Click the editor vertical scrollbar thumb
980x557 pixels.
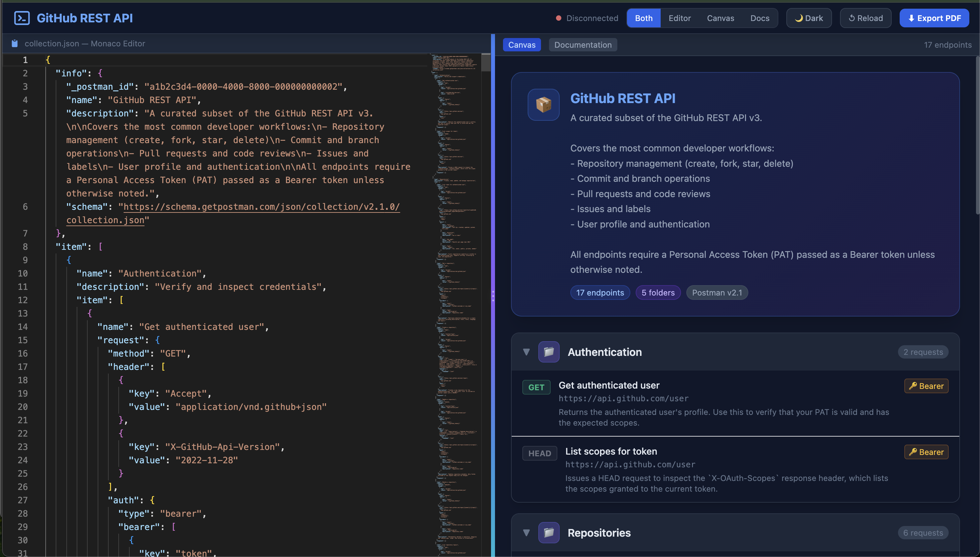tap(485, 63)
